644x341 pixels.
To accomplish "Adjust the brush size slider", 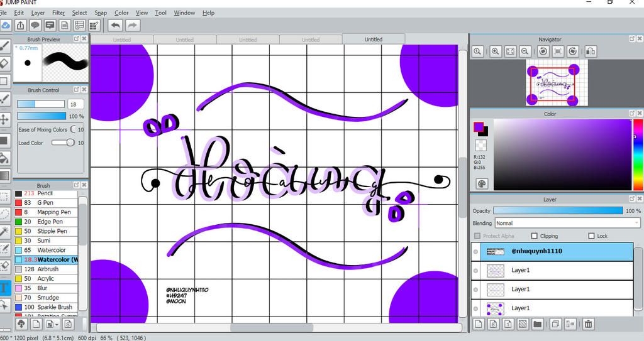I will pyautogui.click(x=41, y=104).
